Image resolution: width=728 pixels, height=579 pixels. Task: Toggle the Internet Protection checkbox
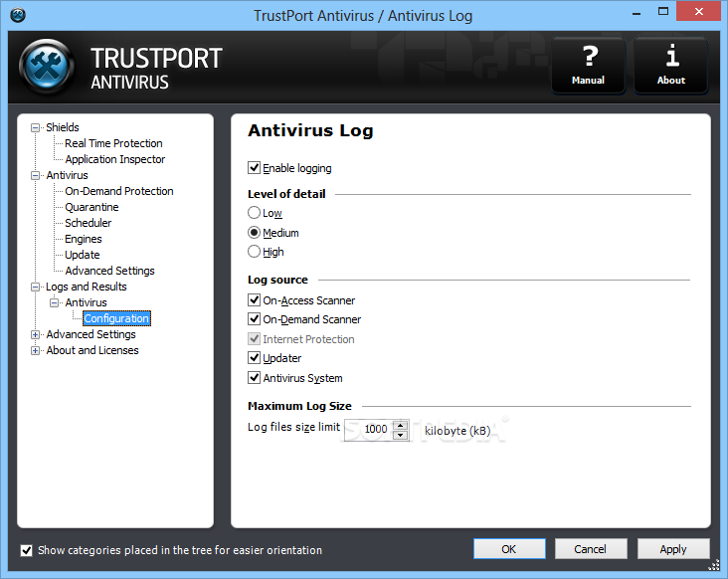(x=254, y=339)
